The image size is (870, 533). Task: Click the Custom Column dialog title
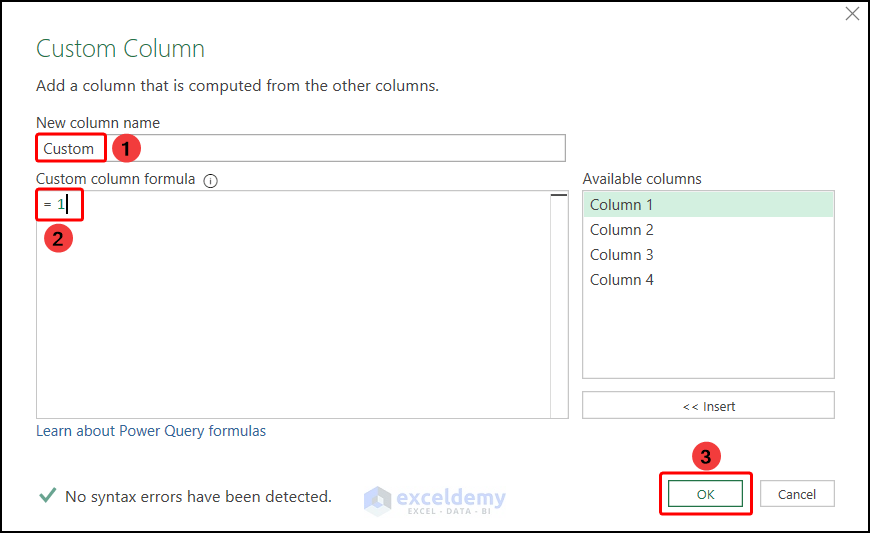pyautogui.click(x=121, y=48)
